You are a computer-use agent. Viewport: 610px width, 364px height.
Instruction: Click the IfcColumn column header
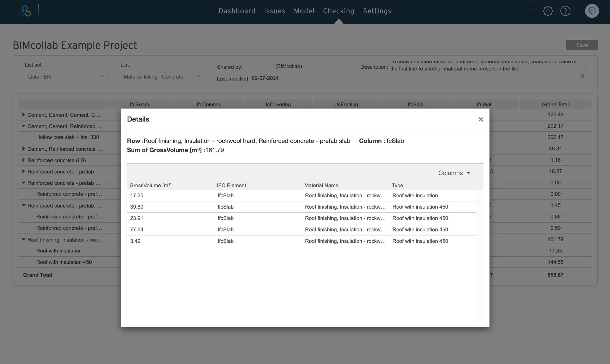pyautogui.click(x=208, y=105)
